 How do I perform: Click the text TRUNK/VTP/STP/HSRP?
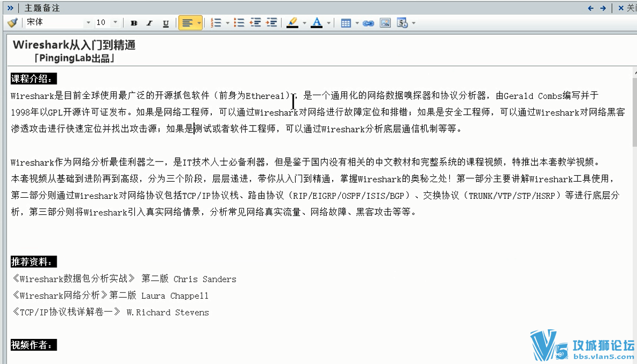click(512, 196)
